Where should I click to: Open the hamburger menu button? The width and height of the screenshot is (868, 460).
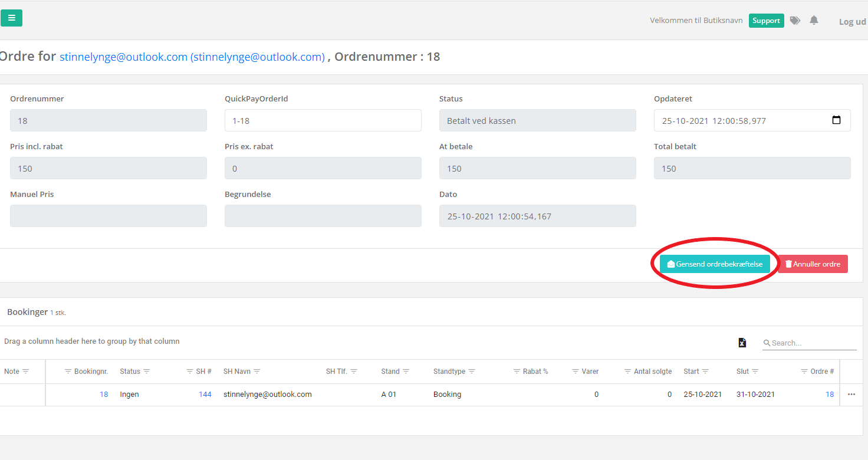[x=11, y=18]
